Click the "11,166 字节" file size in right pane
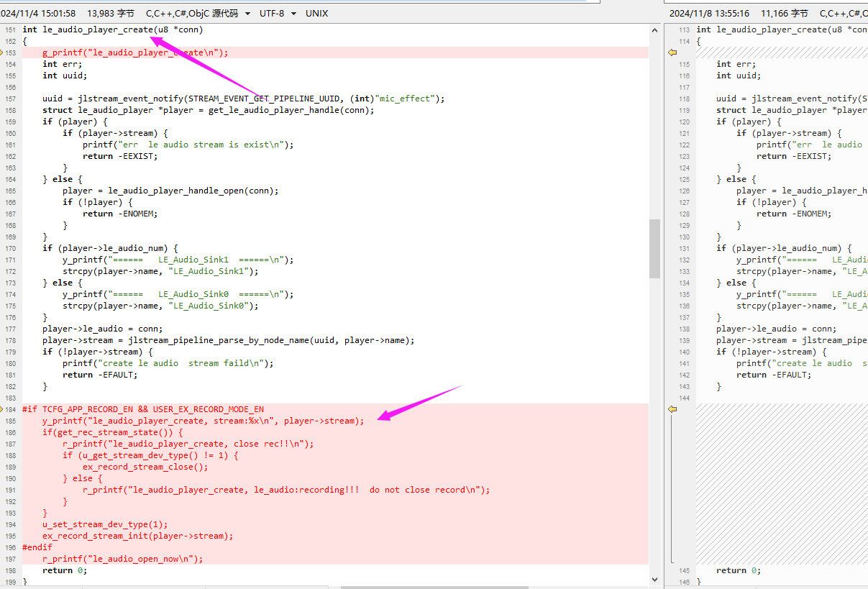Image resolution: width=868 pixels, height=589 pixels. pos(785,13)
